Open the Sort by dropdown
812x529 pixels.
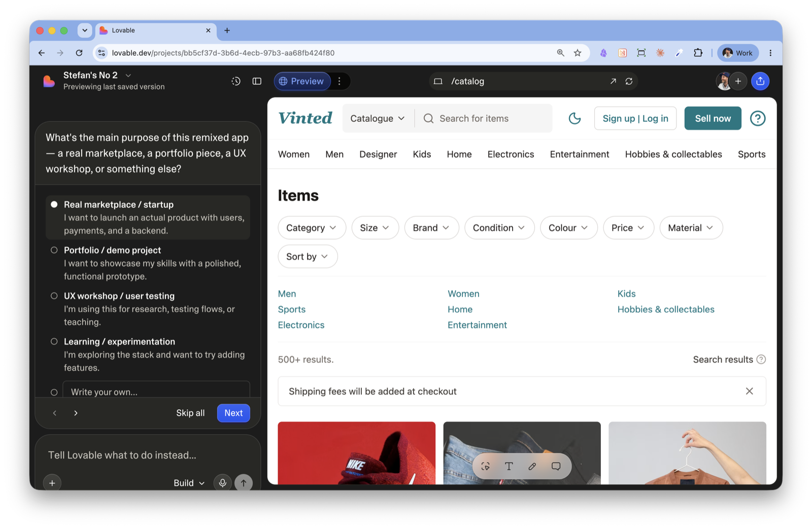308,257
